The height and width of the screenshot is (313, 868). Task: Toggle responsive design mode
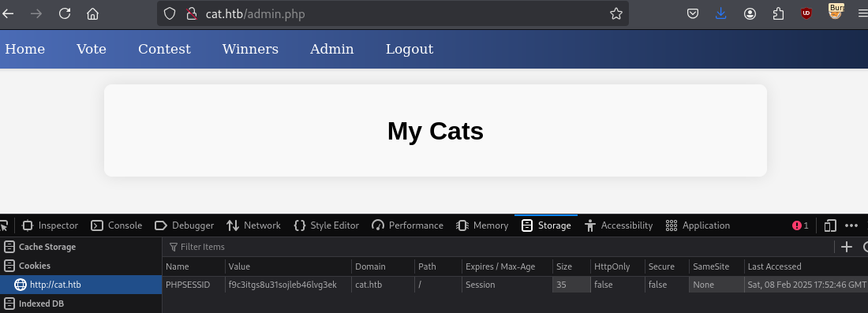tap(830, 225)
